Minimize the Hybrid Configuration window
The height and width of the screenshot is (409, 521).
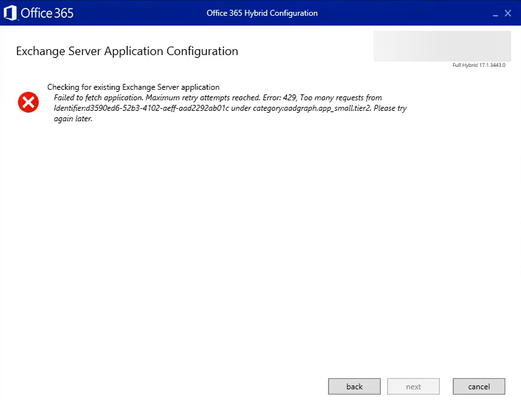(x=495, y=14)
